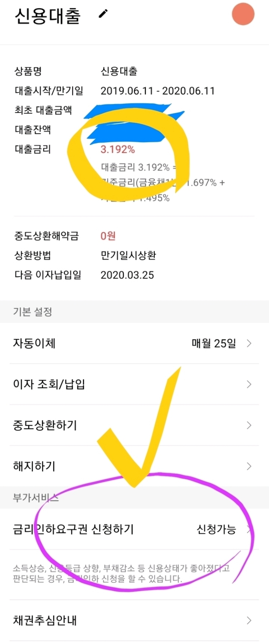Open the orange circle profile icon
The image size is (269, 644).
243,14
